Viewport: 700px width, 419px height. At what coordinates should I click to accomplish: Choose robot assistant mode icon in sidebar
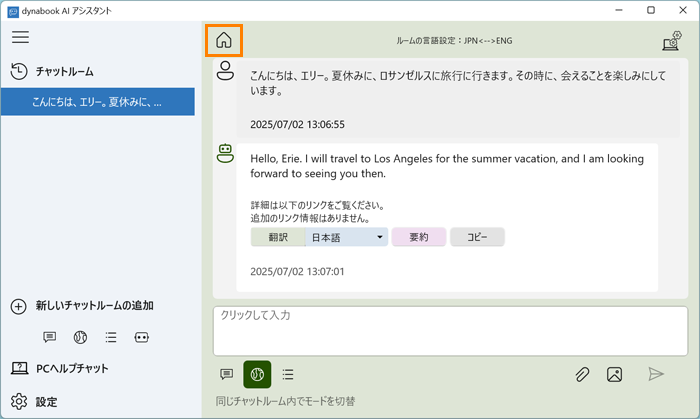pyautogui.click(x=142, y=337)
